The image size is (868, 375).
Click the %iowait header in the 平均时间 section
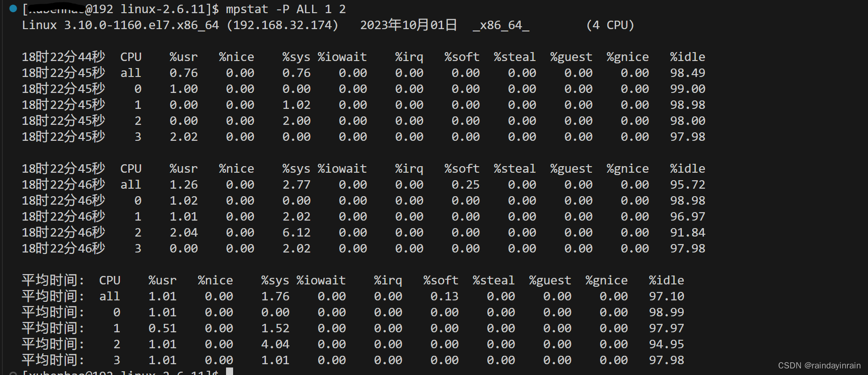(321, 280)
